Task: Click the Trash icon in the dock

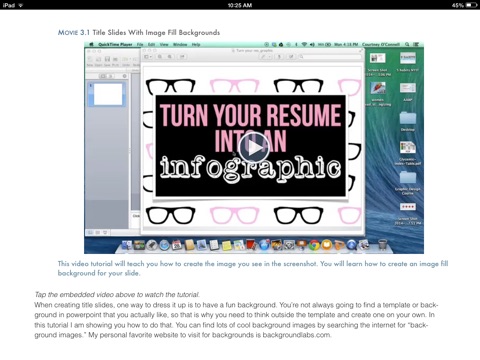Action: click(x=382, y=245)
